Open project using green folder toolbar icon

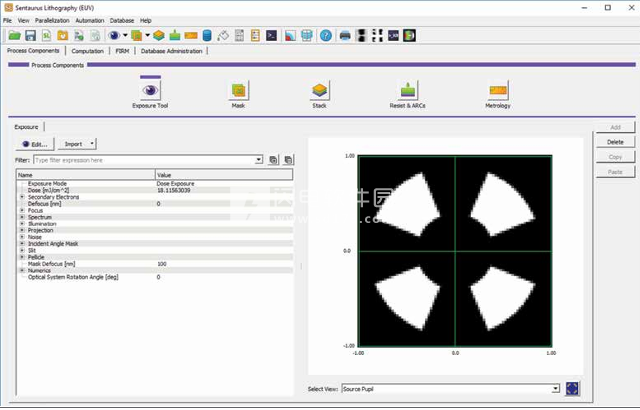(x=14, y=36)
